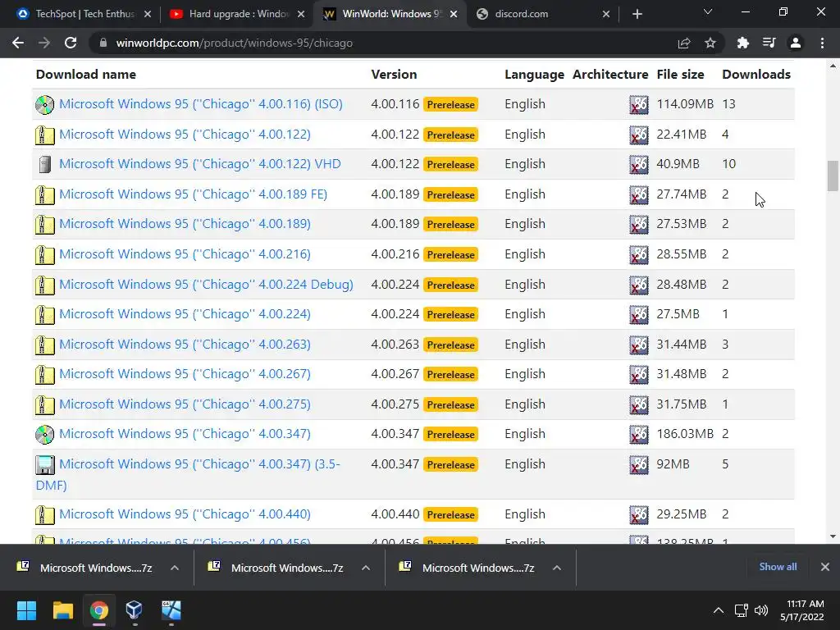Go back to the previous page
Screen dimensions: 840x630
point(18,43)
